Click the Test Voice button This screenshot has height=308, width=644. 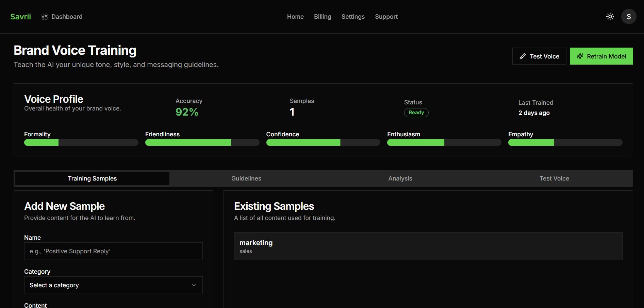(539, 56)
